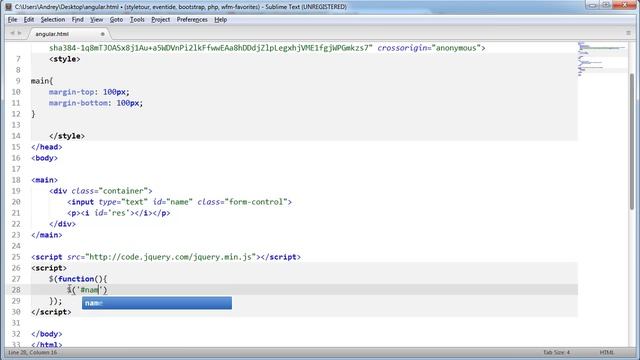This screenshot has height=360, width=640.
Task: Click the jquery.min.js script src line
Action: [x=166, y=257]
